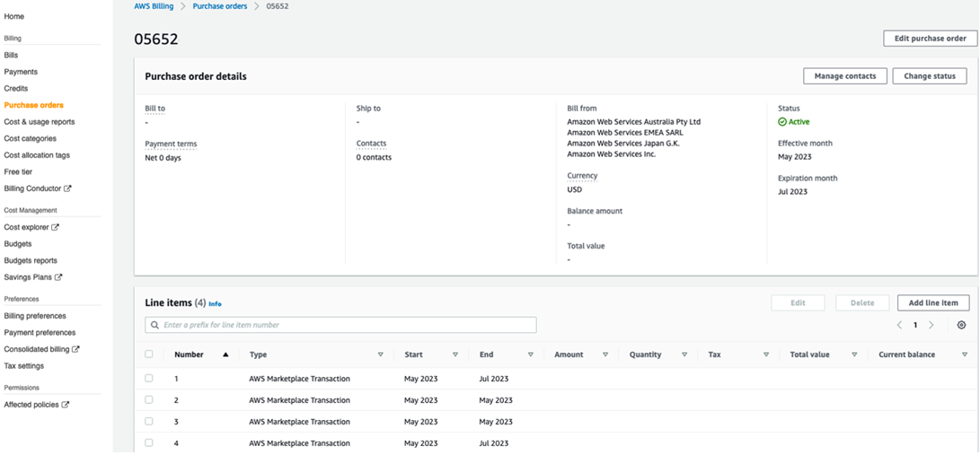Go to next page of line items

(931, 325)
